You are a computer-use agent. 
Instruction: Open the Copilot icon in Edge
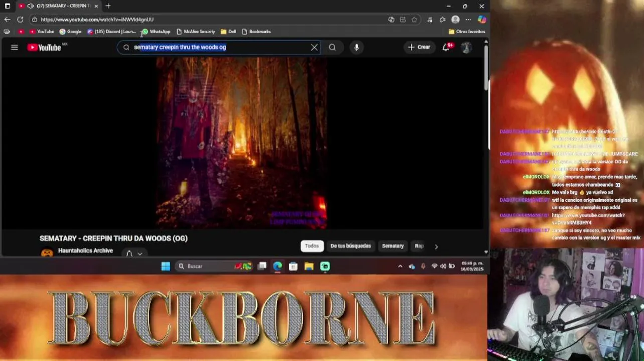482,19
